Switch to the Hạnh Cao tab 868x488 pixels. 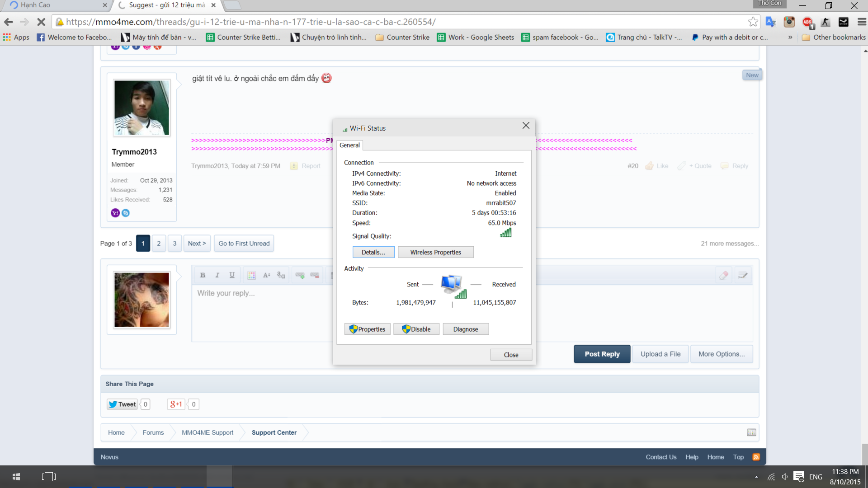pos(50,5)
